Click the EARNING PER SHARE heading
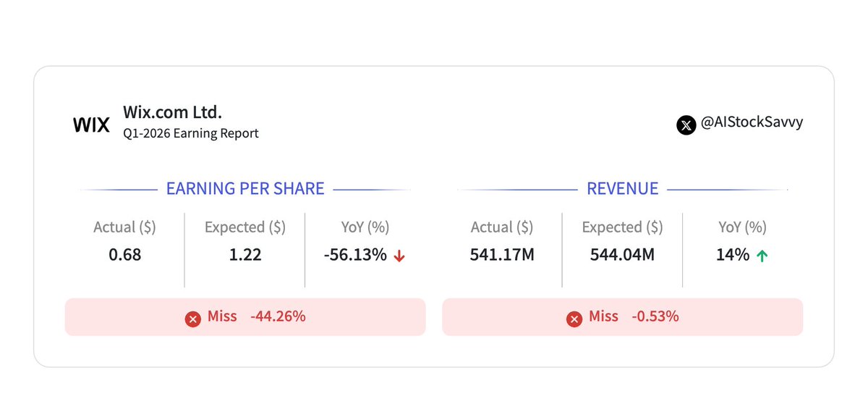The height and width of the screenshot is (399, 868). coord(245,189)
